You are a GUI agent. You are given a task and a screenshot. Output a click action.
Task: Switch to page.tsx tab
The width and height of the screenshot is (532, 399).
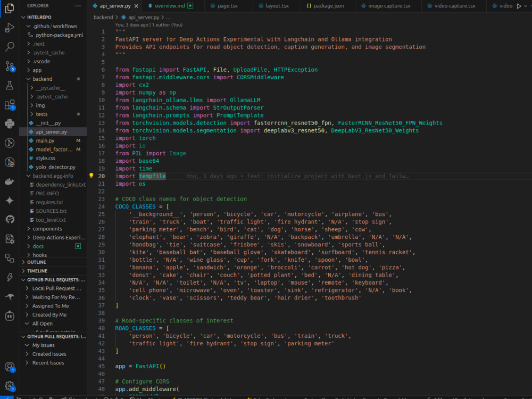228,6
